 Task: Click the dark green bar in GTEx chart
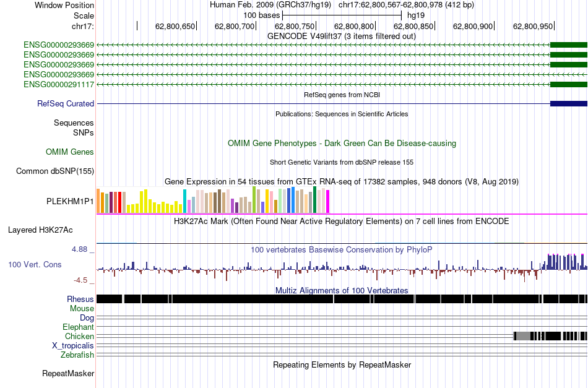click(315, 200)
